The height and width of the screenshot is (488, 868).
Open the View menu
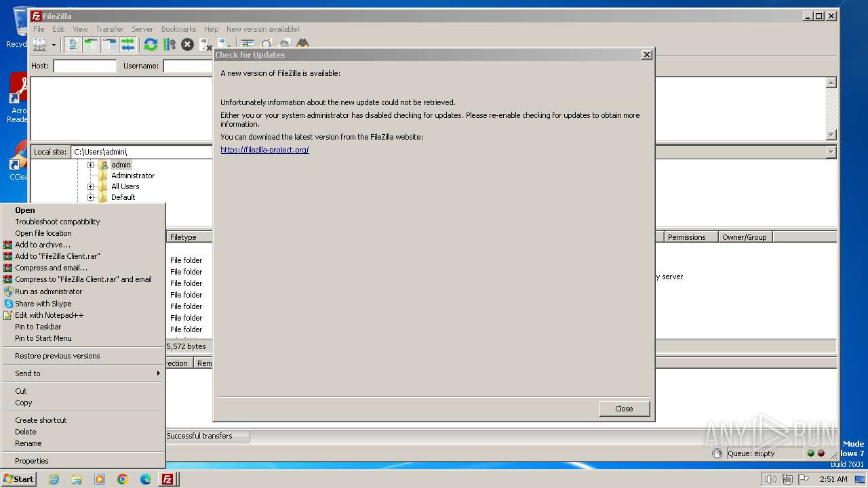click(80, 29)
